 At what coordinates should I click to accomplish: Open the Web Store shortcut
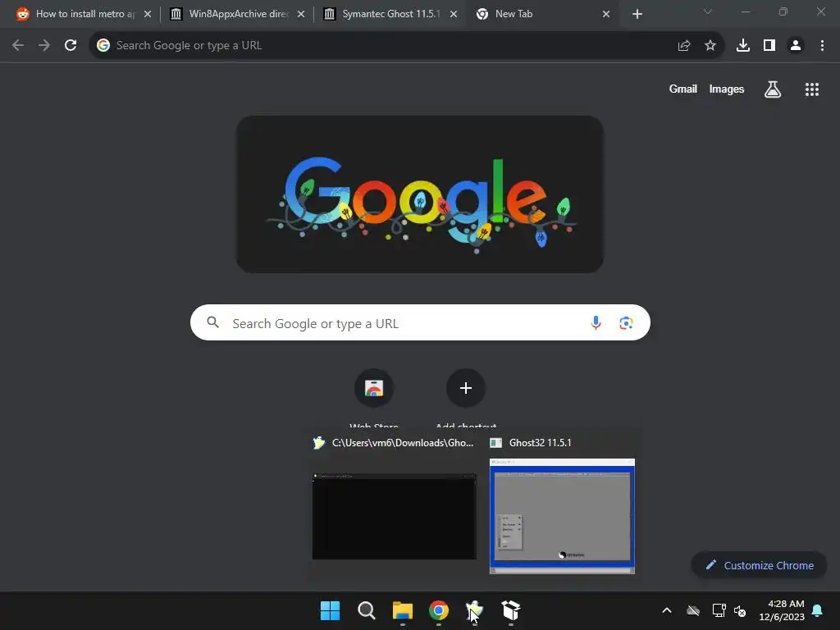(x=374, y=388)
